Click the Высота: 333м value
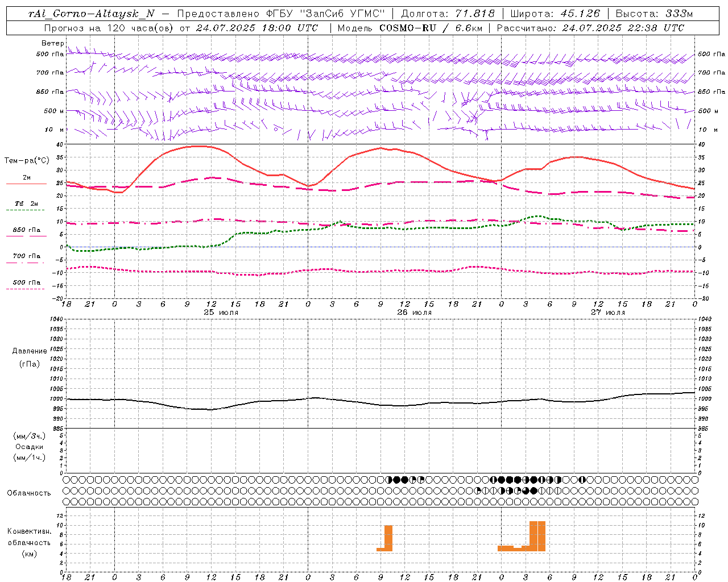 (x=655, y=14)
